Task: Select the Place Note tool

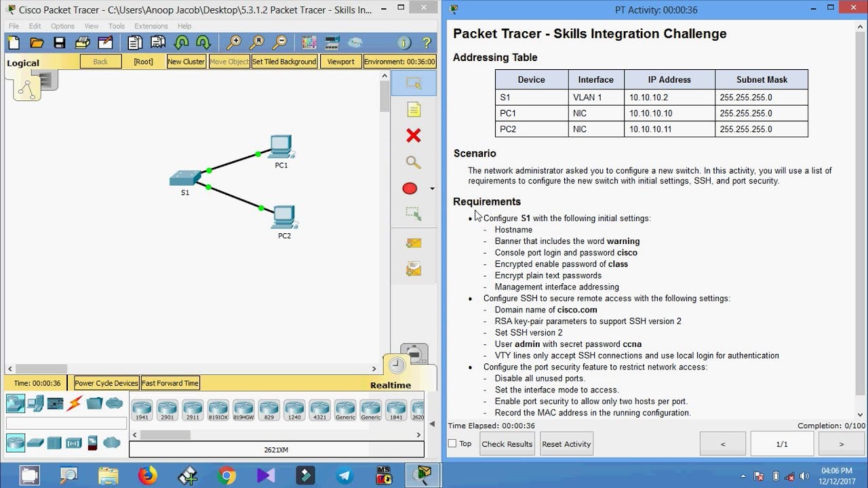Action: [413, 109]
